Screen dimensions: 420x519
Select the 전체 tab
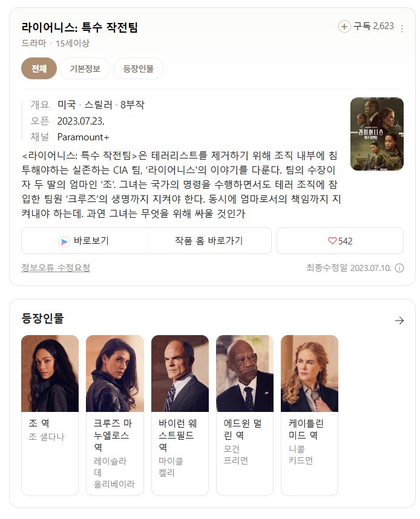point(39,68)
